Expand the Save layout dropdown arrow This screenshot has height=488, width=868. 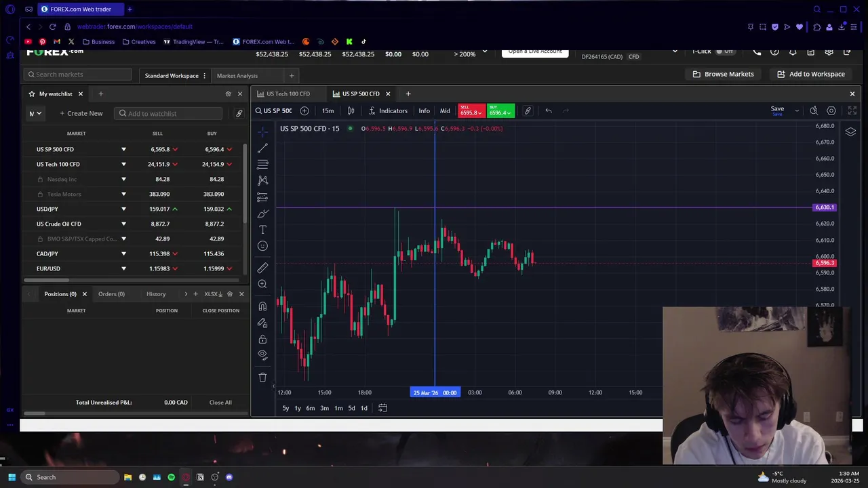[x=797, y=110]
